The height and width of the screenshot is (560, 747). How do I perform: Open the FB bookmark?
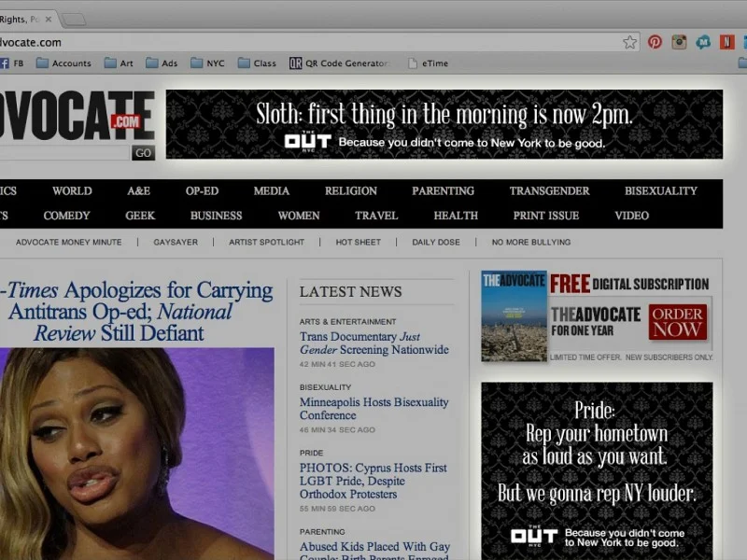point(12,63)
